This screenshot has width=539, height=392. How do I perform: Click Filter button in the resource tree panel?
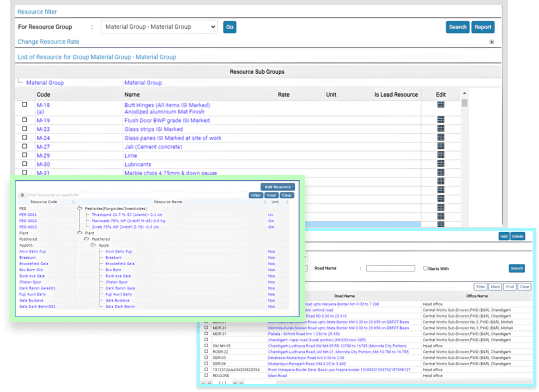tap(256, 195)
